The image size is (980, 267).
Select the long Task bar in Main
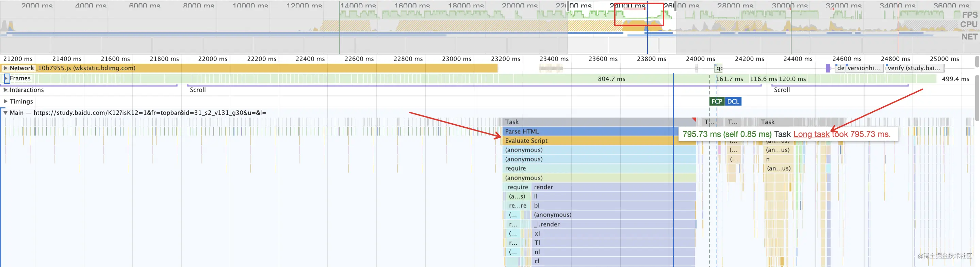599,122
